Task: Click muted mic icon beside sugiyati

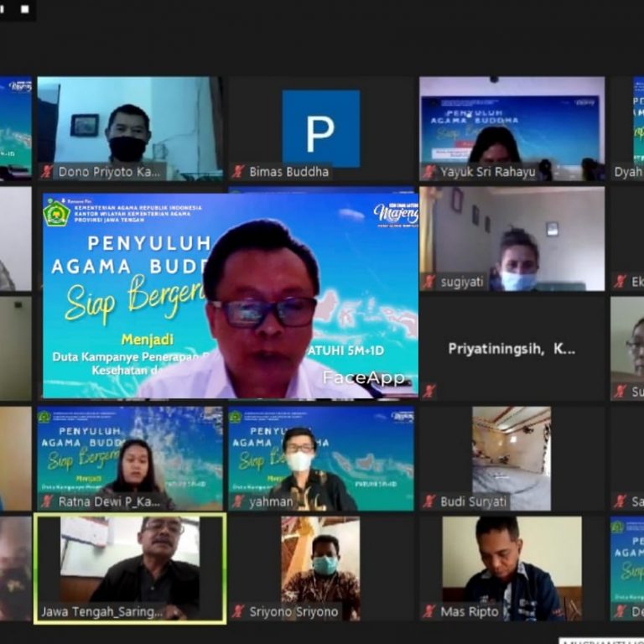Action: (x=429, y=282)
